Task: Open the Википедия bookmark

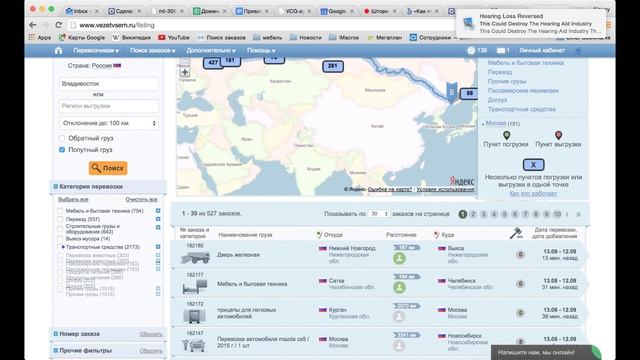Action: [x=131, y=37]
